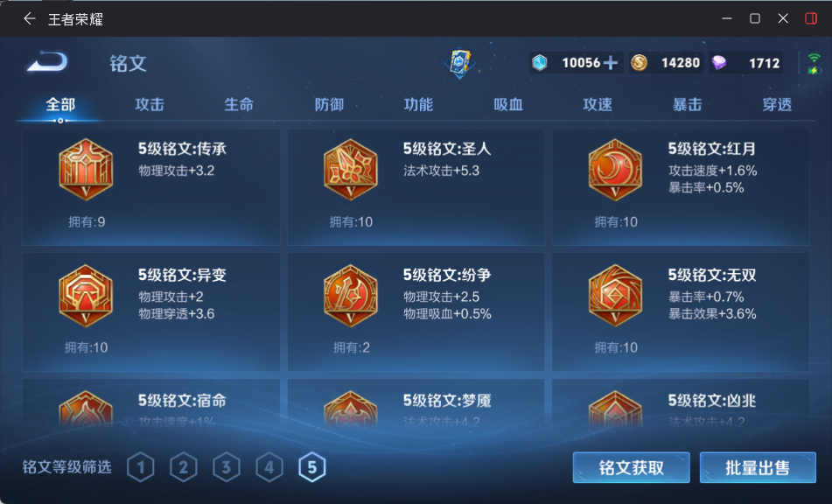Image resolution: width=832 pixels, height=504 pixels.
Task: Switch to the 吸血 tab
Action: (x=507, y=104)
